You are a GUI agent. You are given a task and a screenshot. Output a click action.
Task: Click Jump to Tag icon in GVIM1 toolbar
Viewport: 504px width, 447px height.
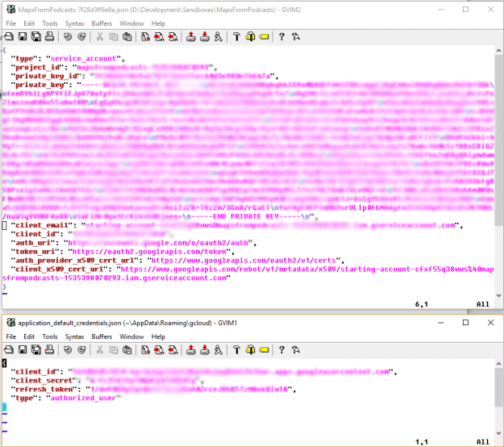[264, 349]
